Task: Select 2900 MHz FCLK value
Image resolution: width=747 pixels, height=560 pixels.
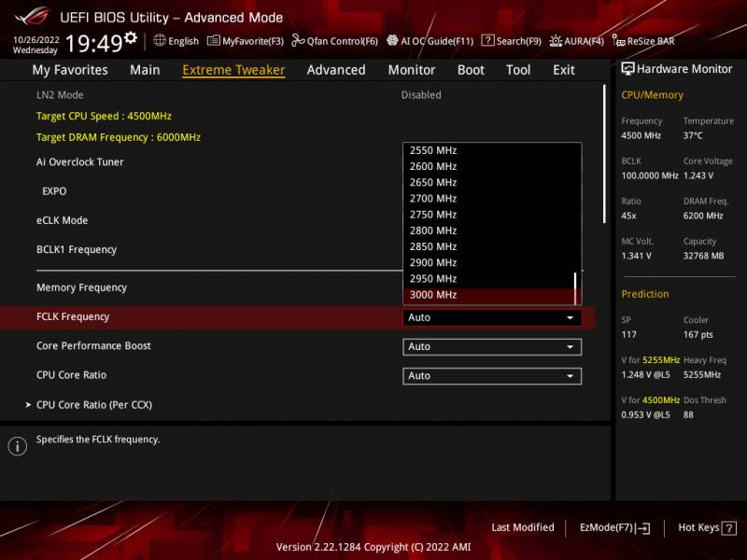Action: pyautogui.click(x=488, y=263)
